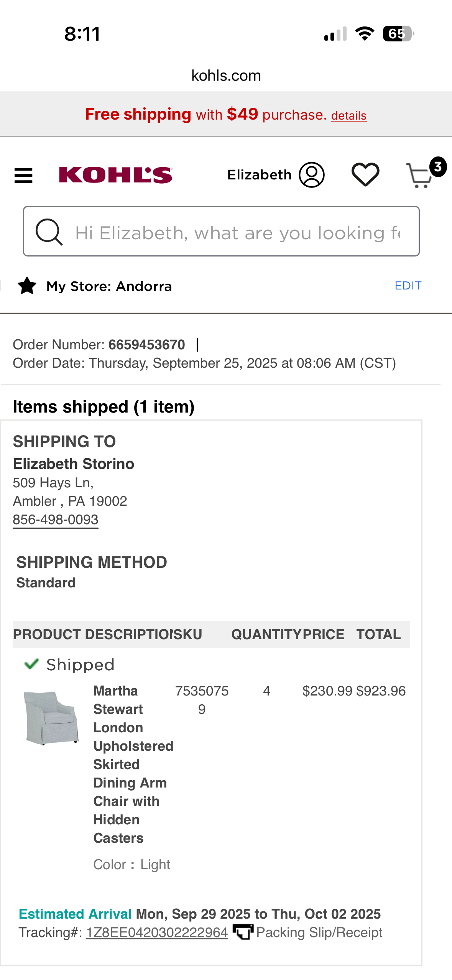452x980 pixels.
Task: Open Elizabeth's account profile icon
Action: click(x=312, y=175)
